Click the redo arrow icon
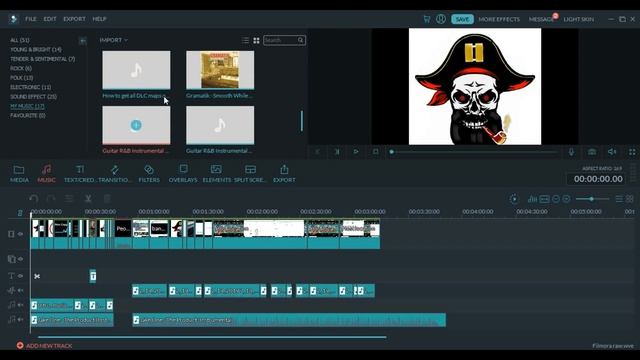 coord(51,199)
